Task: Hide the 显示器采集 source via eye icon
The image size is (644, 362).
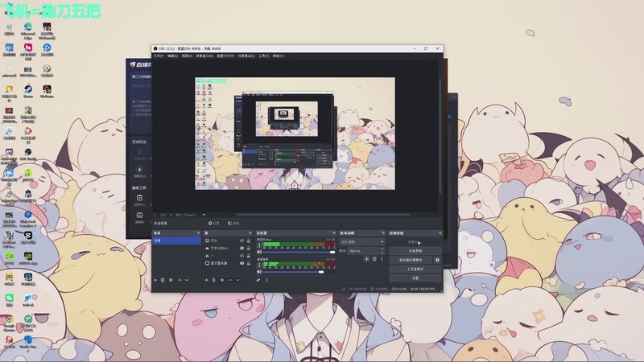Action: point(242,263)
